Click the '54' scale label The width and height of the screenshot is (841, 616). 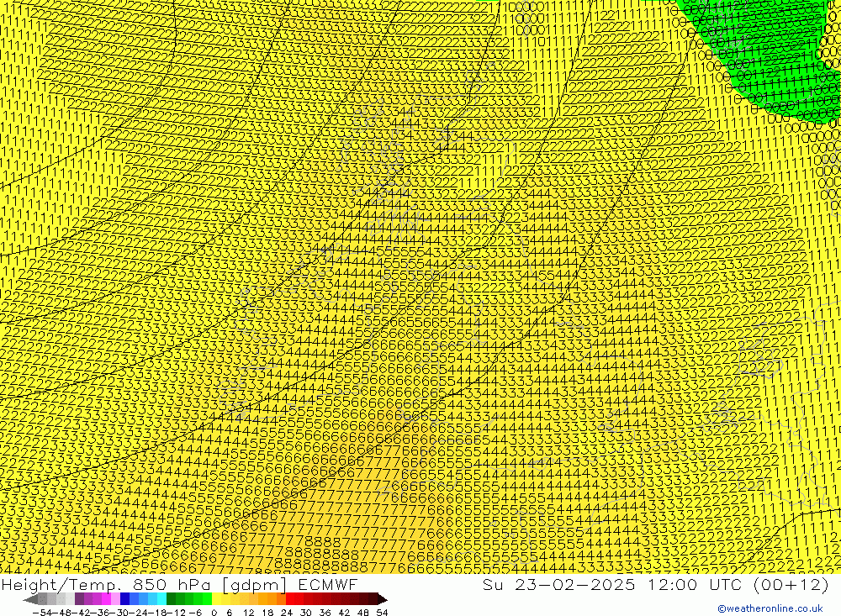tap(382, 613)
